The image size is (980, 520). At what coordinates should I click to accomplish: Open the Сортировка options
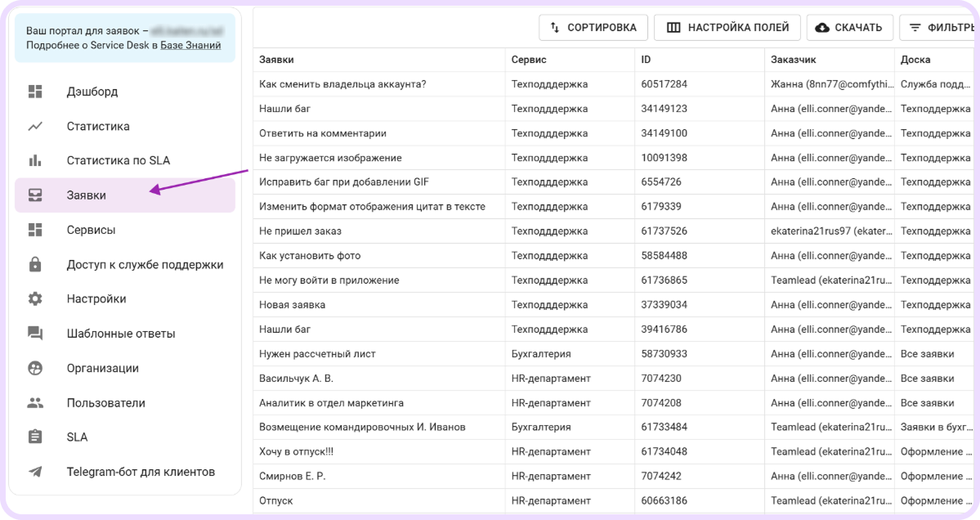point(595,27)
